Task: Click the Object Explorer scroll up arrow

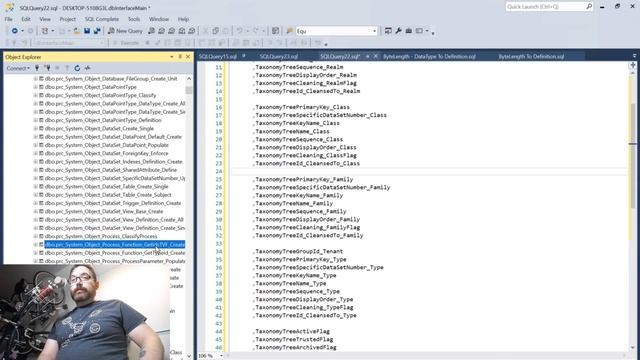Action: tap(189, 78)
